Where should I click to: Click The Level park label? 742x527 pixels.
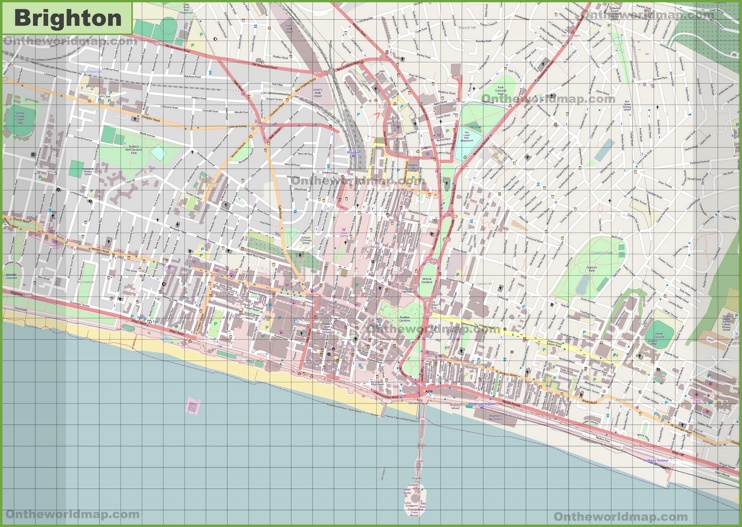tap(466, 136)
